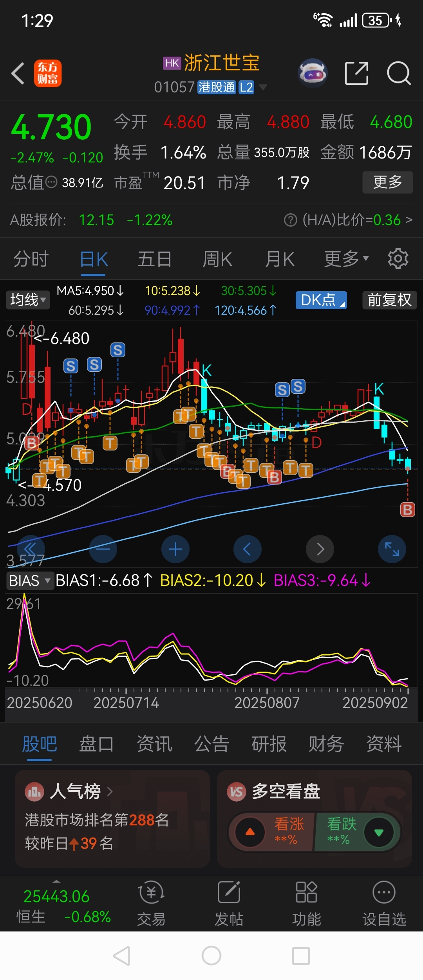Image resolution: width=423 pixels, height=980 pixels.
Task: Tap Android back navigation button
Action: (x=122, y=956)
